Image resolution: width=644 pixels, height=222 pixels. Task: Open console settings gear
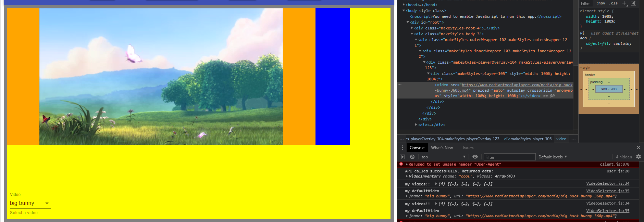point(639,157)
